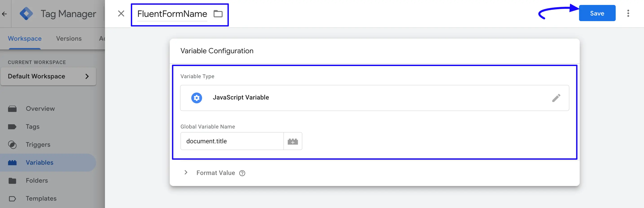Click the folder icon beside FluentFormName
This screenshot has width=644, height=208.
(218, 14)
